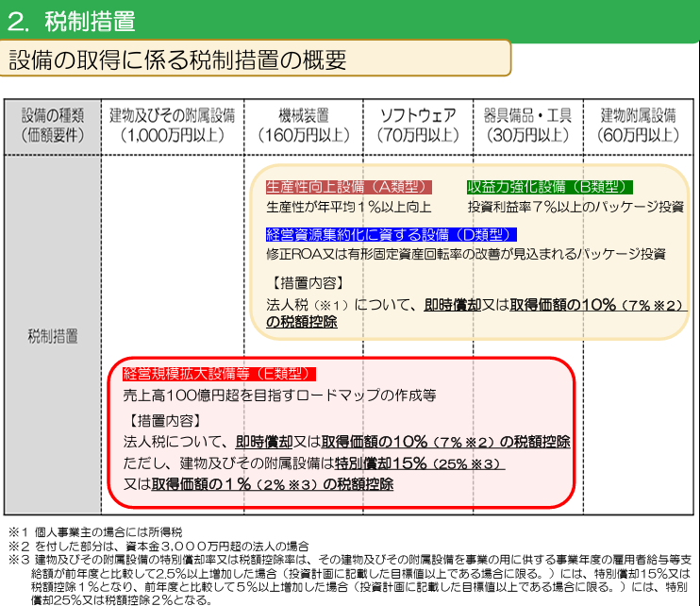
Task: Select the 建物及びその附属設備 (1,000万円以上) column header
Action: (172, 125)
